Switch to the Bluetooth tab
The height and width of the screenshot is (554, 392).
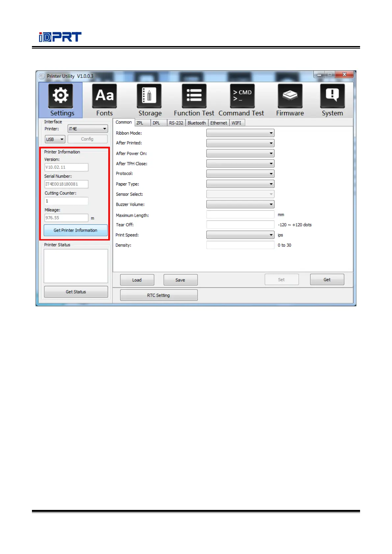coord(196,123)
